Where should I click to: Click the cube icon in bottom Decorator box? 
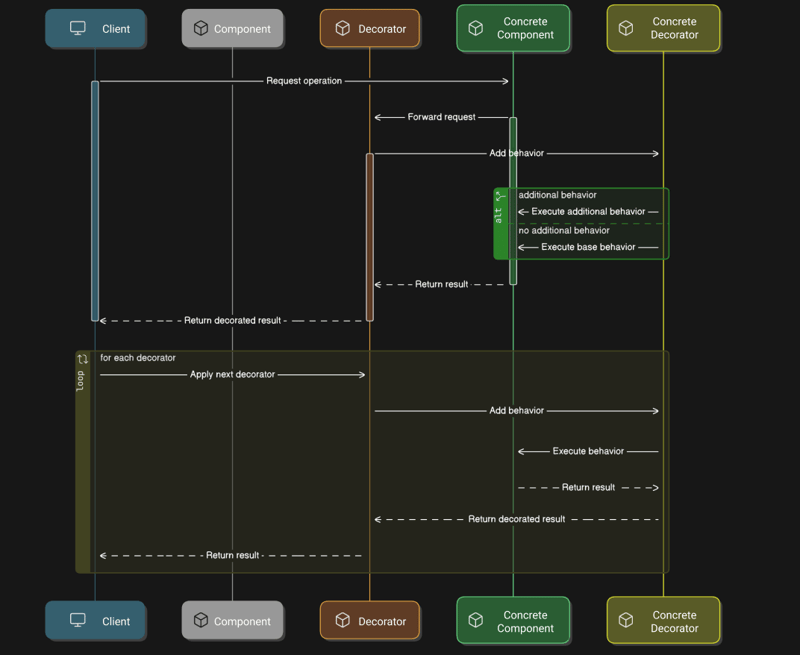342,621
